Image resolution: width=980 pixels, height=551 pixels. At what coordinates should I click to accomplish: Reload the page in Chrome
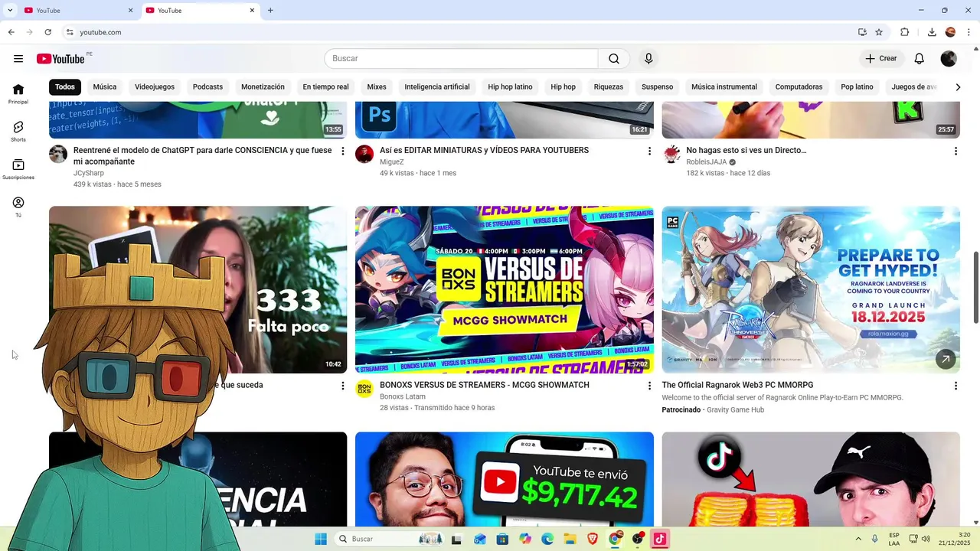tap(47, 32)
